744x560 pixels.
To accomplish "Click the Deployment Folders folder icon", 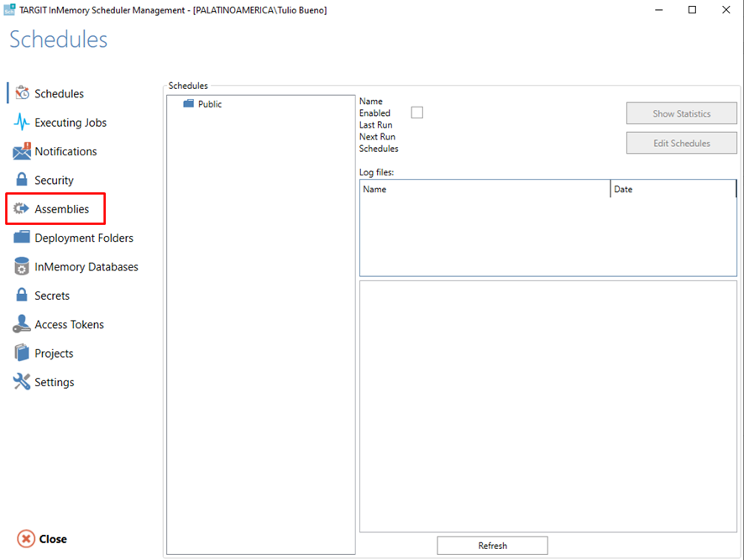I will (21, 237).
